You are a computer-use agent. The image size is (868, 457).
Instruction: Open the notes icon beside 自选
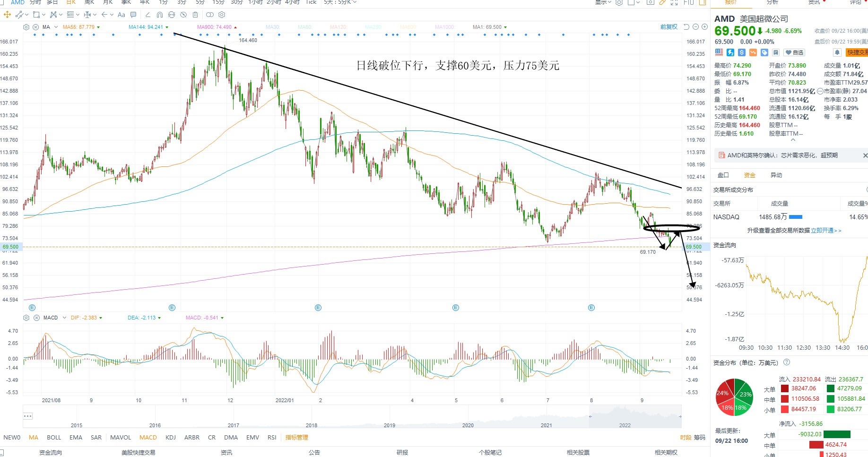[x=776, y=52]
